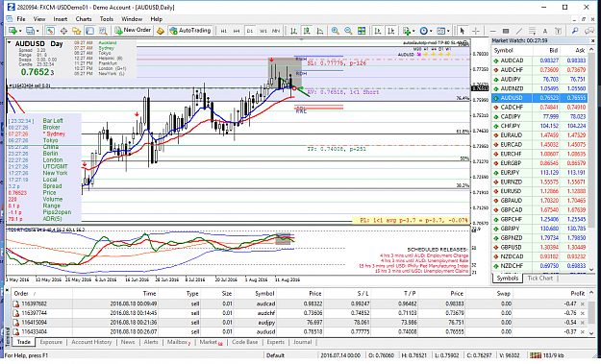Select bar chart display mode
601x364 pixels.
click(x=293, y=31)
